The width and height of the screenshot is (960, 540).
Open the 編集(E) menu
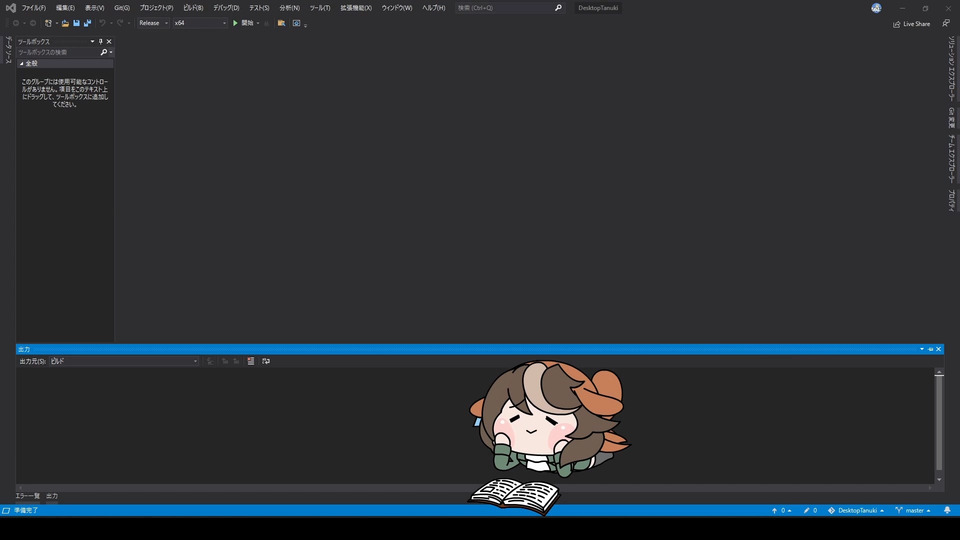click(x=65, y=8)
